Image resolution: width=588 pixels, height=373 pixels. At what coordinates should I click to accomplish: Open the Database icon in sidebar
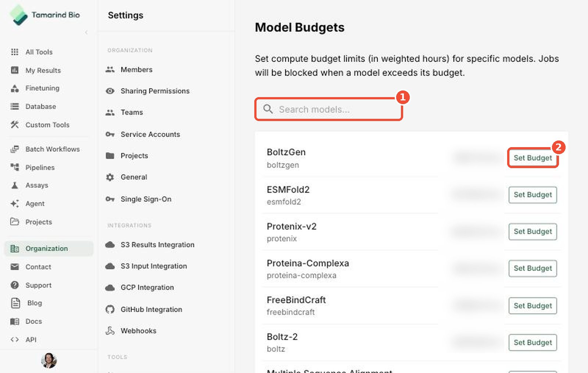click(15, 106)
